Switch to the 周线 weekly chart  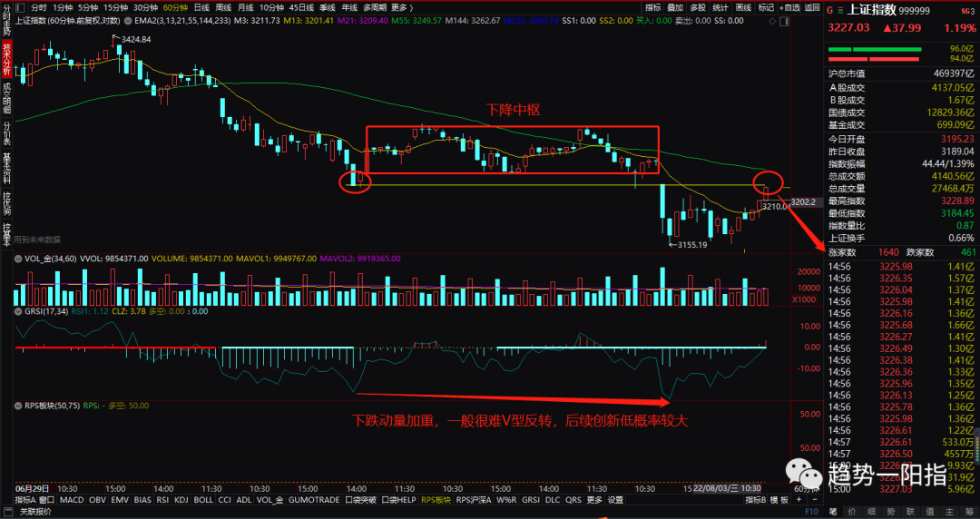[x=223, y=7]
